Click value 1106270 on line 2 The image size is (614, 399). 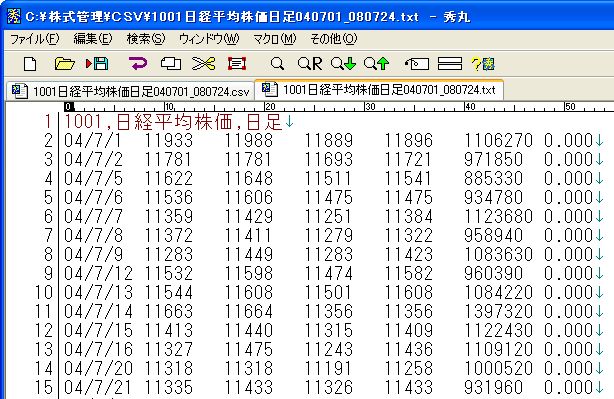click(498, 141)
